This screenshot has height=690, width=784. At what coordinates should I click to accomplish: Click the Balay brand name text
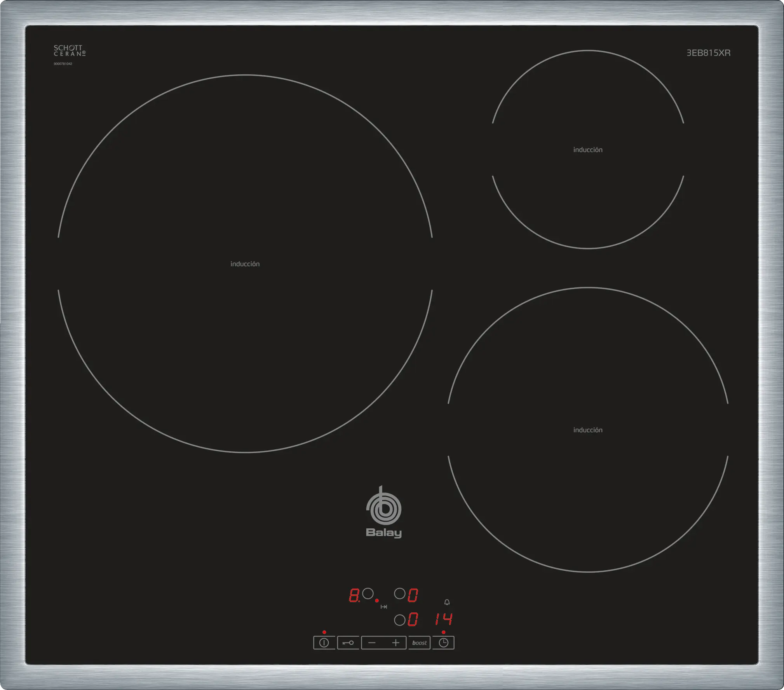pyautogui.click(x=384, y=533)
